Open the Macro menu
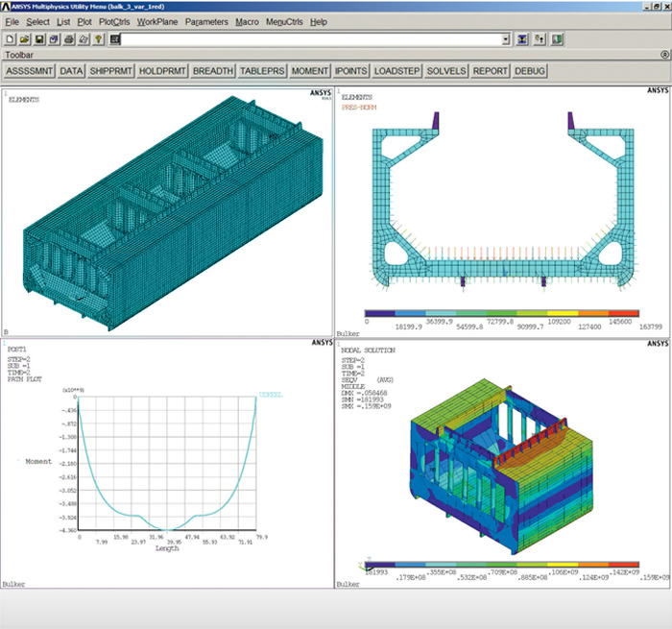672x629 pixels. pos(248,22)
